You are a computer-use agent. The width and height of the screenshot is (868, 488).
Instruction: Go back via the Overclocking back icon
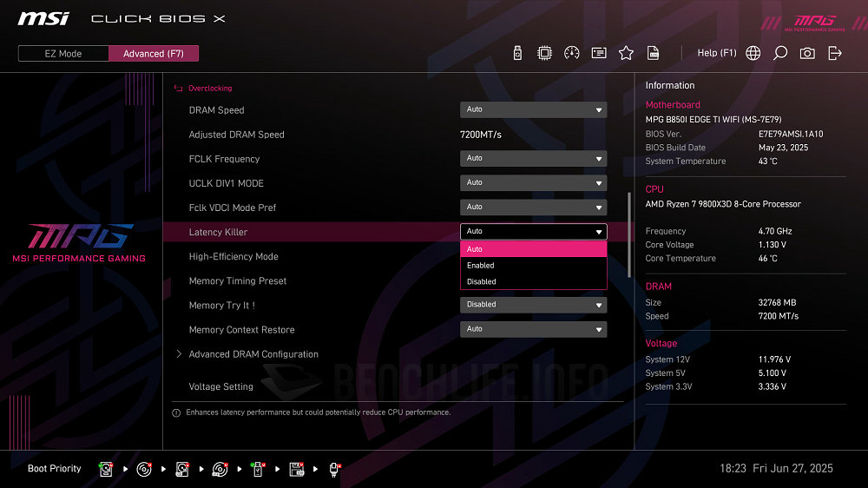pos(178,88)
